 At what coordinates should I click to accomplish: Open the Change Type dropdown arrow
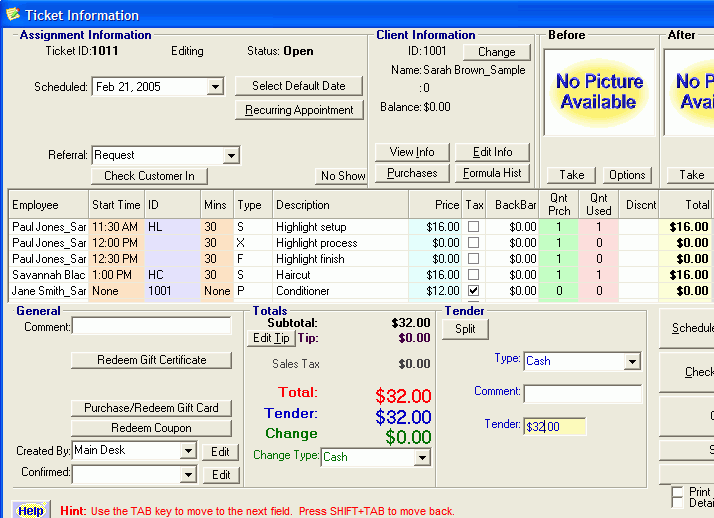(x=422, y=457)
